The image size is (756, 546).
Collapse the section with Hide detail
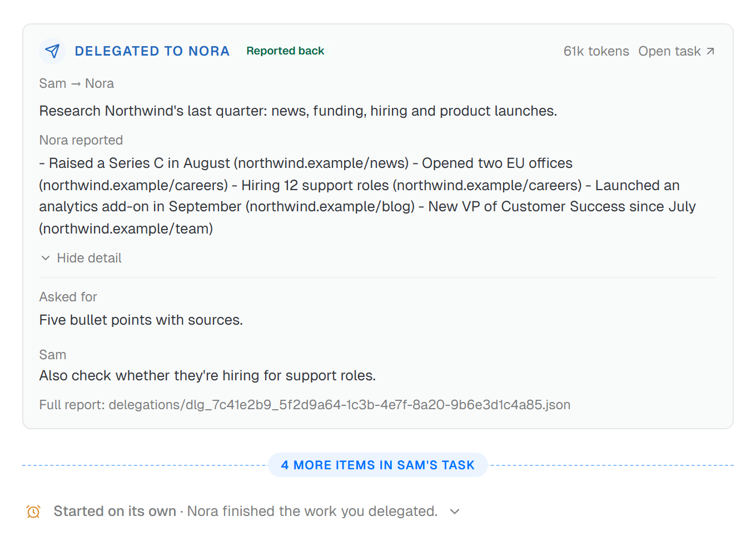[x=81, y=258]
